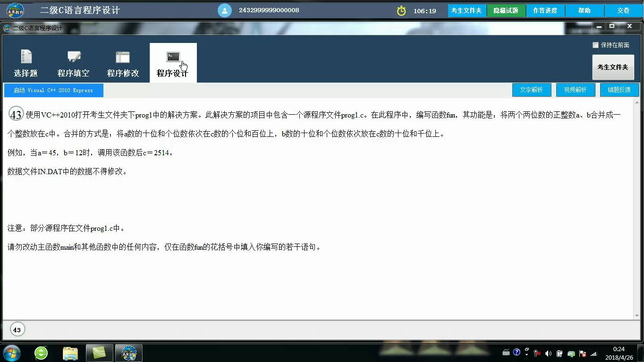Open 视频解析 video explanation

click(x=575, y=90)
